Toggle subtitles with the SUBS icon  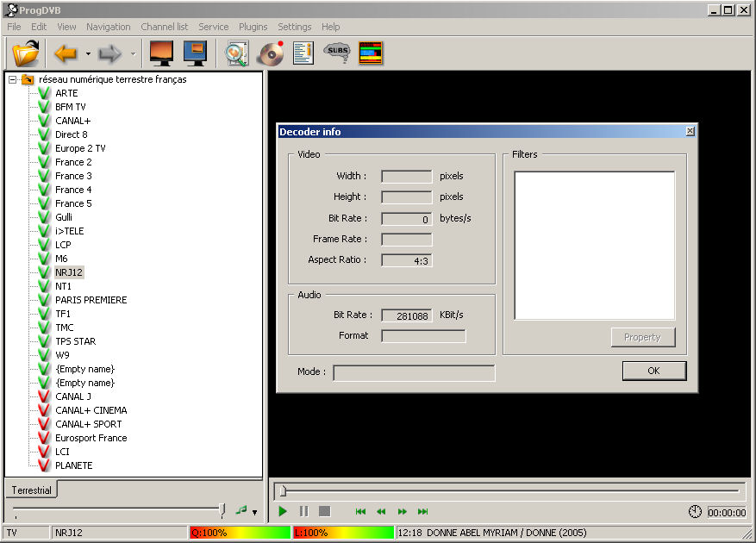[337, 52]
